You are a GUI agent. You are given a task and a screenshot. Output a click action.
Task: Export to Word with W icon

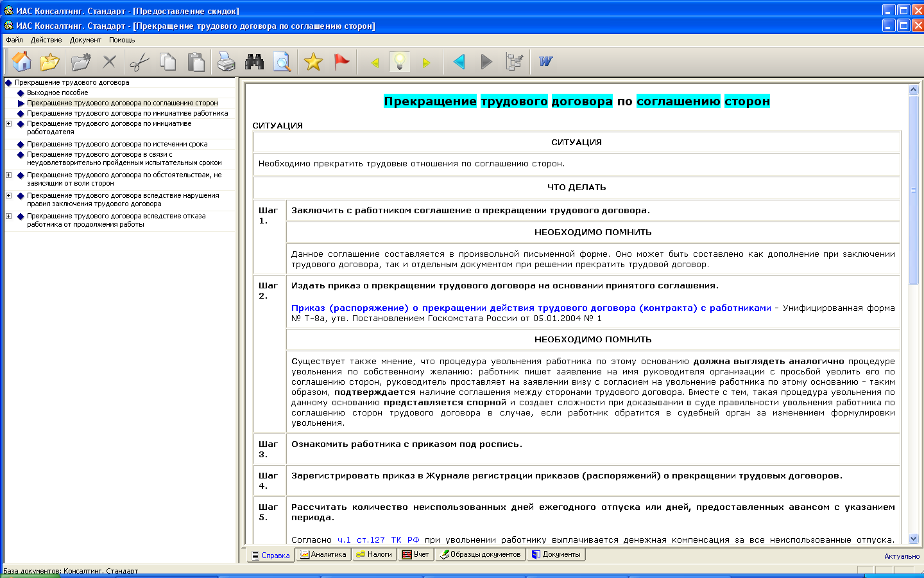(x=545, y=62)
